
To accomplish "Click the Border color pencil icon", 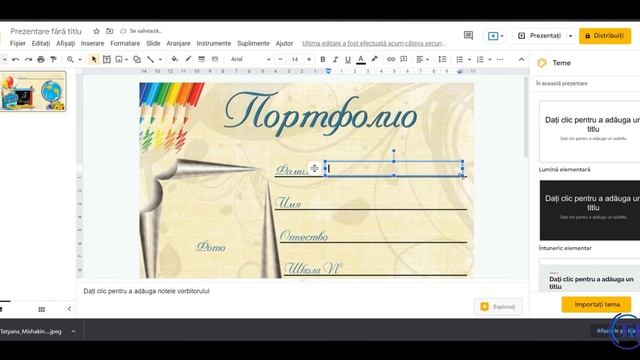I will pos(188,59).
